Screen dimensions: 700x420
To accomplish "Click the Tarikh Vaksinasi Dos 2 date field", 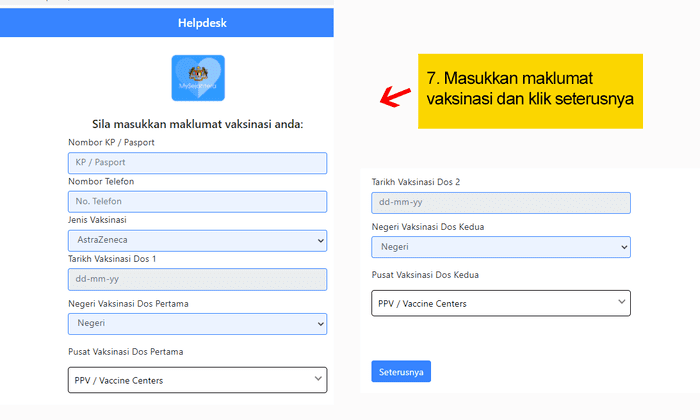I will pyautogui.click(x=500, y=202).
